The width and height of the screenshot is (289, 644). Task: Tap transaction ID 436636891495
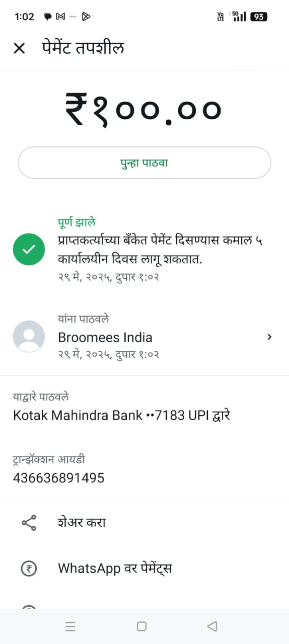[58, 478]
